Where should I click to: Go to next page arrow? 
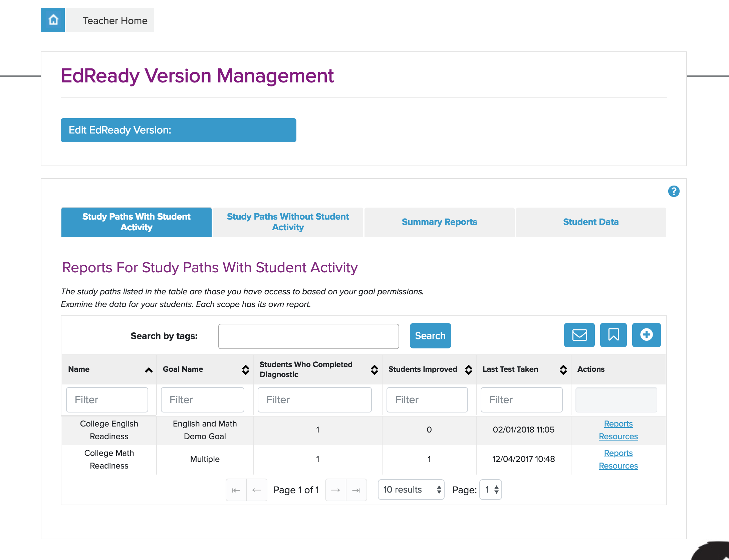[335, 490]
